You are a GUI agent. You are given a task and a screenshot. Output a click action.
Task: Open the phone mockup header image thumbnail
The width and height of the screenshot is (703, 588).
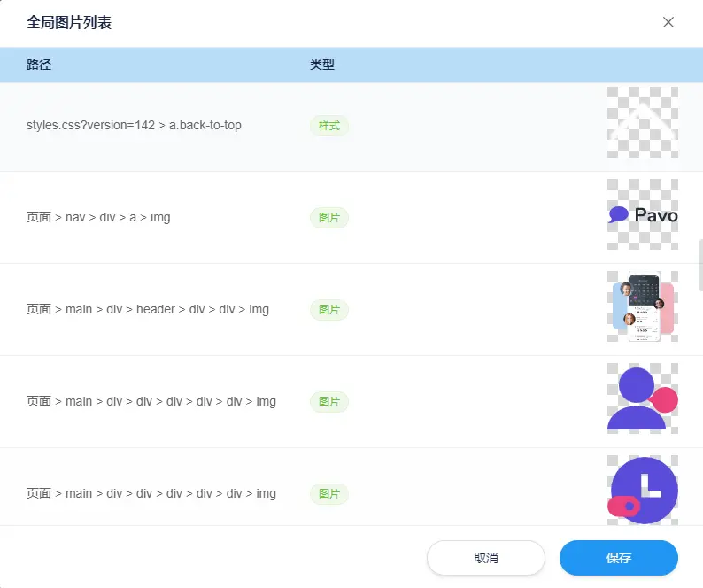[642, 306]
